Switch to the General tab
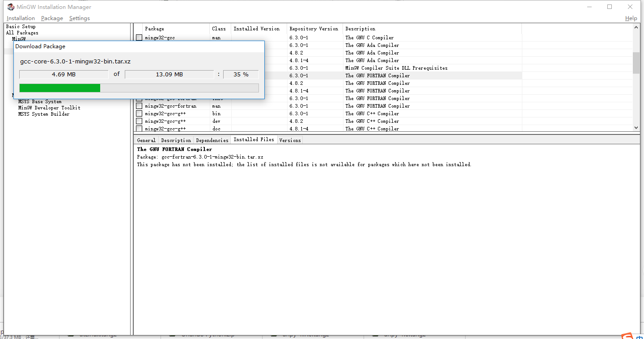Viewport: 644px width, 339px height. 146,140
